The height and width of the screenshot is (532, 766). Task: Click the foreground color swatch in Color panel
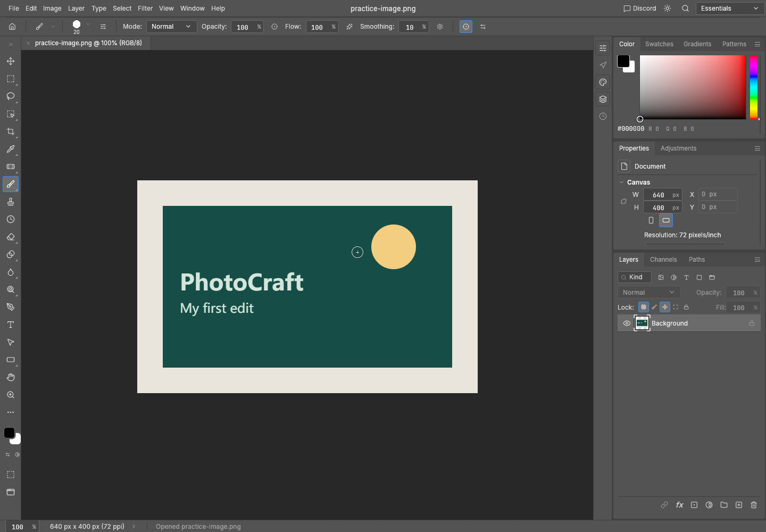623,61
